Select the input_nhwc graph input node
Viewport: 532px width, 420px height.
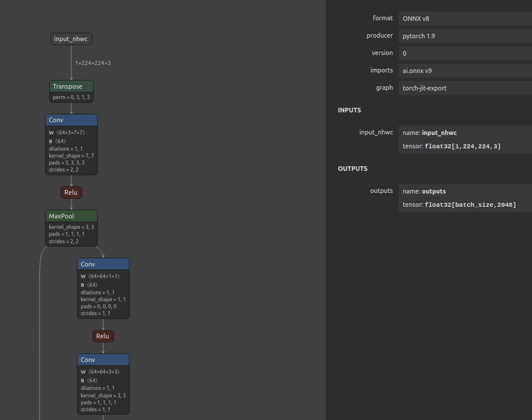[x=71, y=39]
